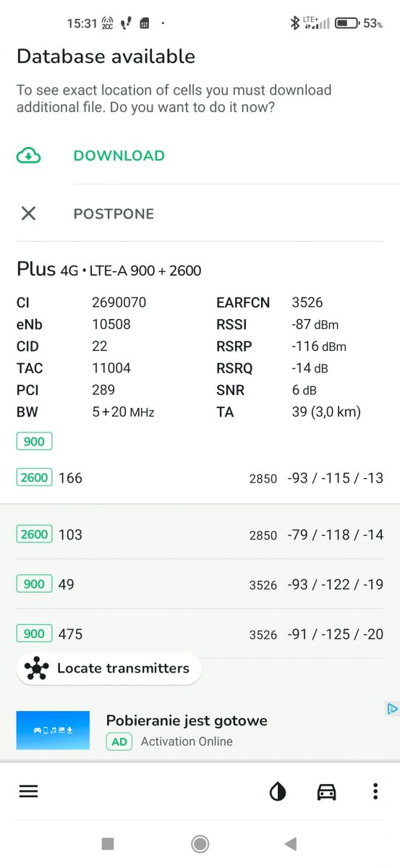Open the Pobieranie jest gotowe ad

pos(187,720)
